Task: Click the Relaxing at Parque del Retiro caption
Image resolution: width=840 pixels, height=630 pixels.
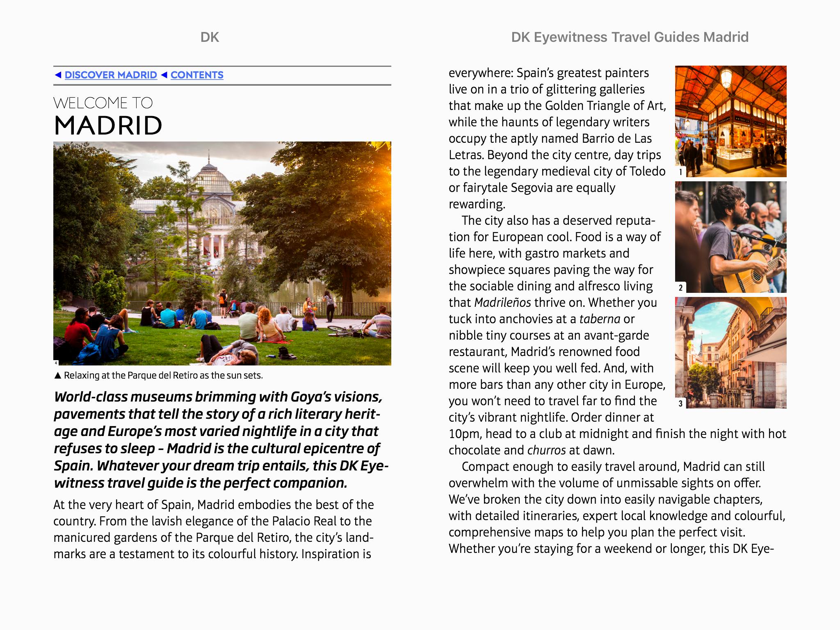Action: point(163,376)
